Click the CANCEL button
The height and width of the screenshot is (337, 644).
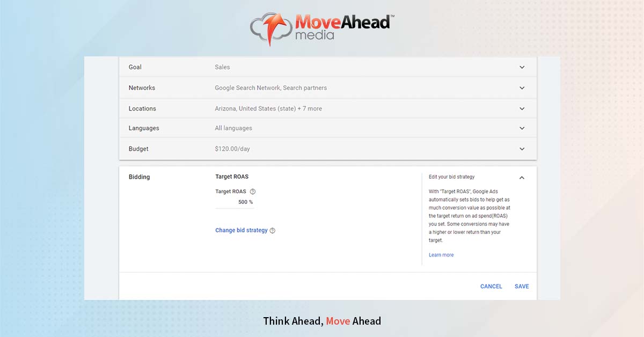click(491, 287)
